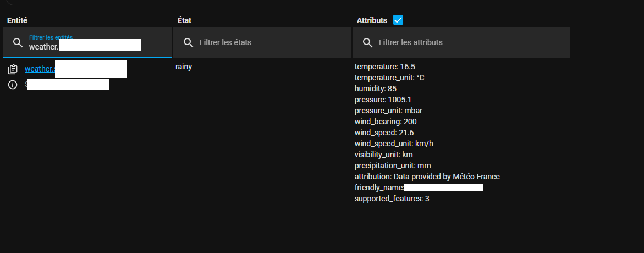Click the Attributs column header label
The width and height of the screenshot is (644, 253).
coord(372,20)
